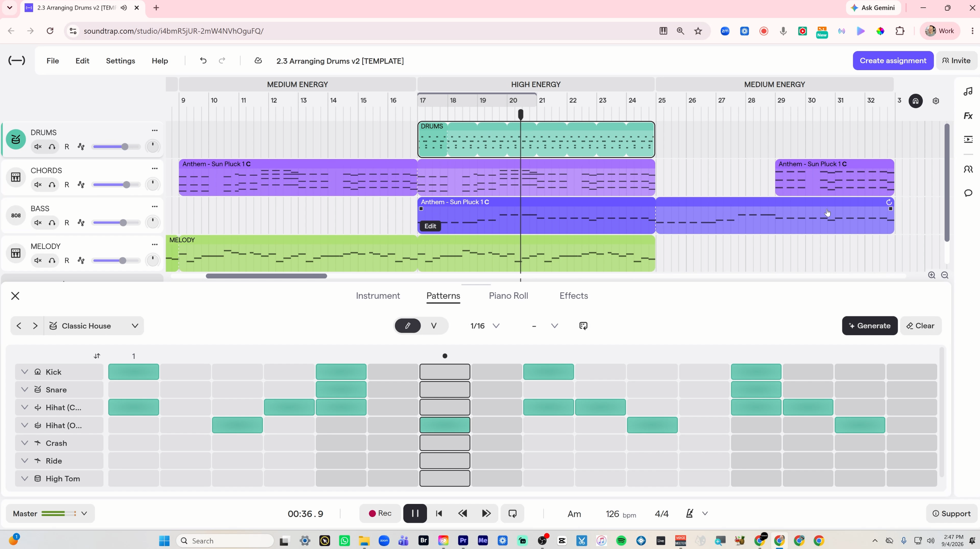980x549 pixels.
Task: Expand the Snare row chevron
Action: pyautogui.click(x=24, y=389)
